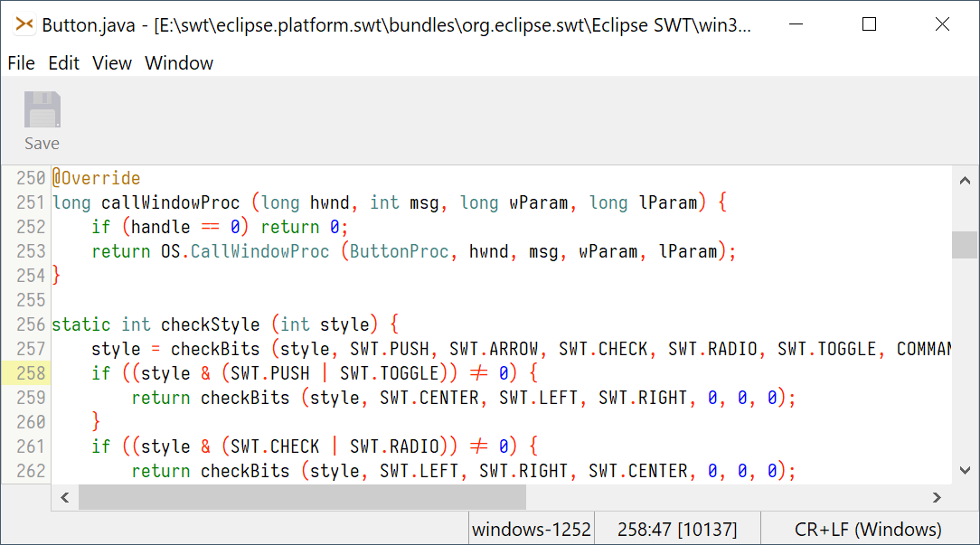Click the scroll up arrow of vertical scrollbar

tap(965, 179)
